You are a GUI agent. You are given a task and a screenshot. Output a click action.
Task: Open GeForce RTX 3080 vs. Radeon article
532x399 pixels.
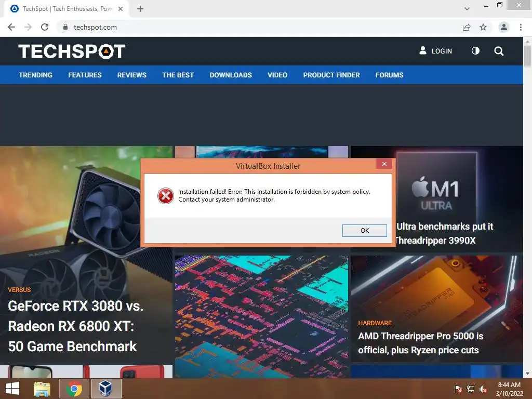76,326
